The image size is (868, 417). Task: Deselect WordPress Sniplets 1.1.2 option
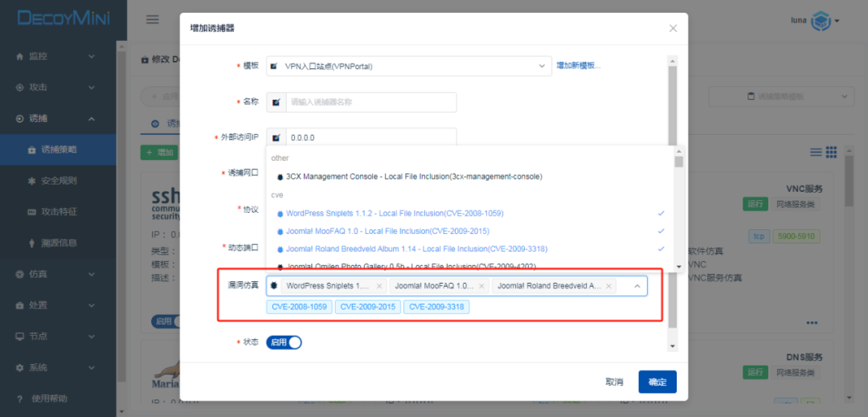470,213
